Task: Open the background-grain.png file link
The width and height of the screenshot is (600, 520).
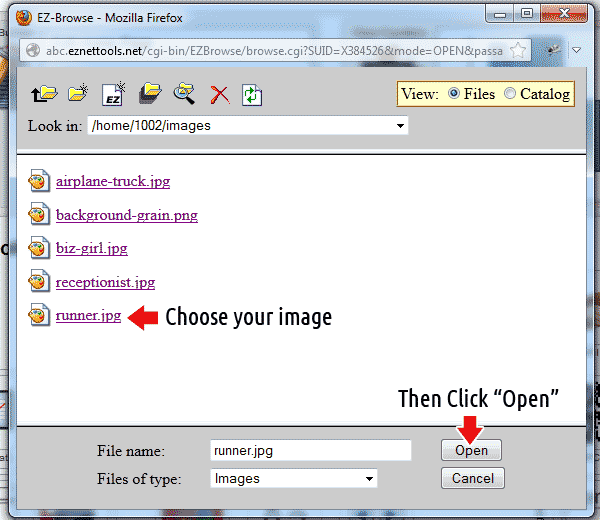Action: point(126,215)
